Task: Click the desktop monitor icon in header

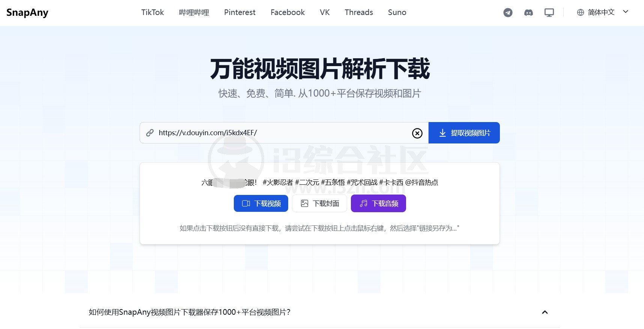Action: coord(549,13)
